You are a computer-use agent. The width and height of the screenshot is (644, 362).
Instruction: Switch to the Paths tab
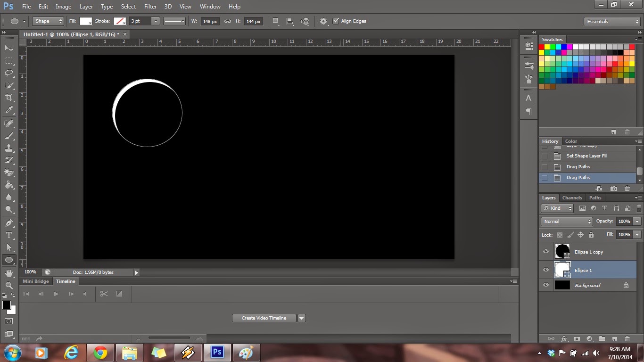[x=595, y=198]
